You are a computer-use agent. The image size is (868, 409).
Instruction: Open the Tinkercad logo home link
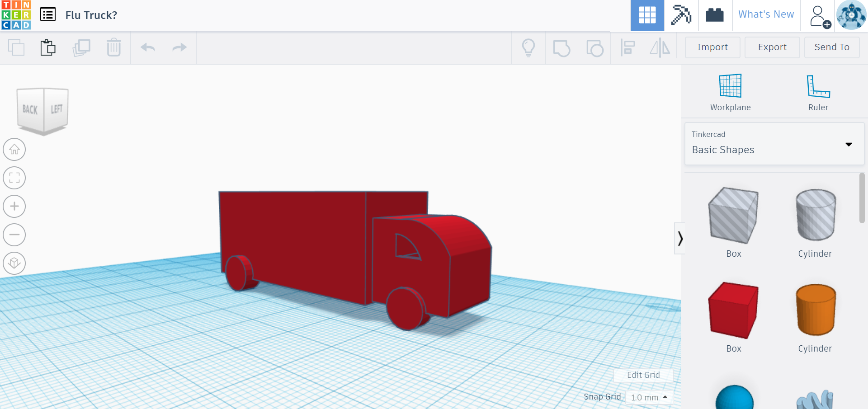coord(16,15)
